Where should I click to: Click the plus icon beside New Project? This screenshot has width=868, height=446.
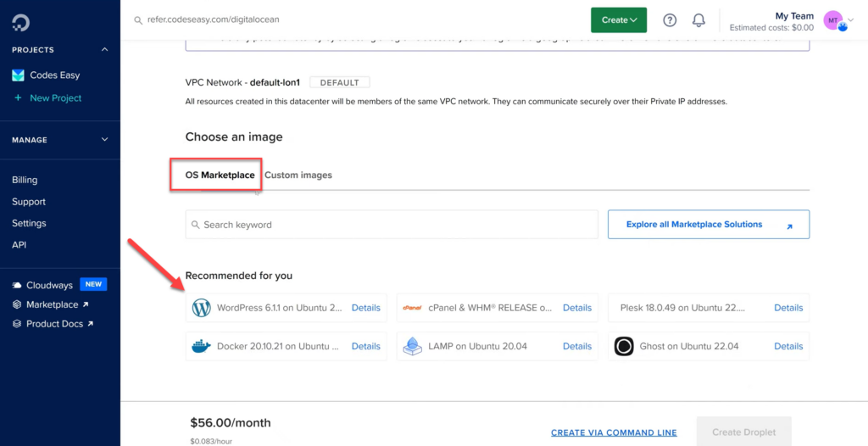[19, 98]
